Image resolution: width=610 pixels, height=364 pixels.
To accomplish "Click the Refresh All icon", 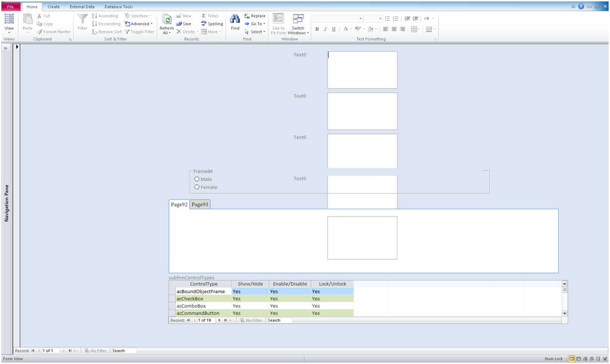I will tap(167, 19).
